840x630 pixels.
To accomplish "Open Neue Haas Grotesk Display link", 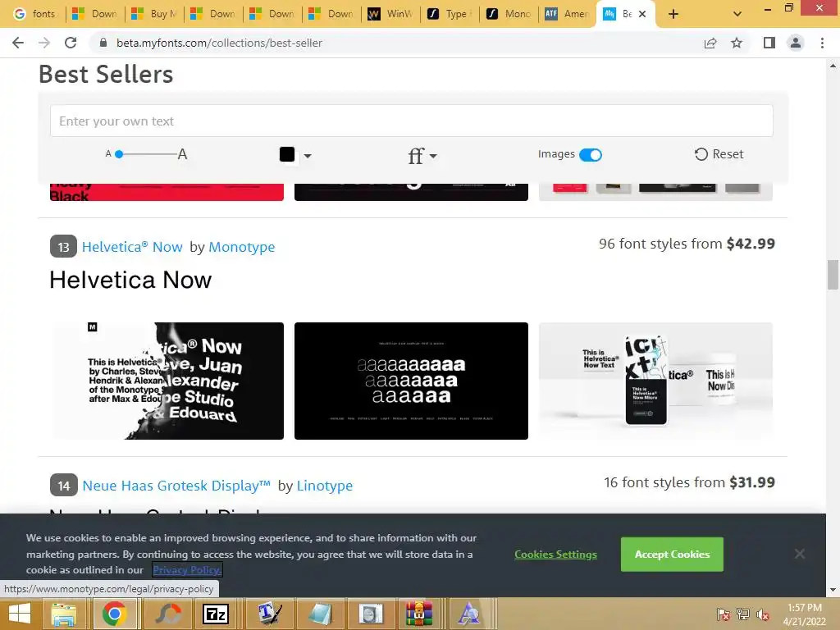I will coord(176,486).
